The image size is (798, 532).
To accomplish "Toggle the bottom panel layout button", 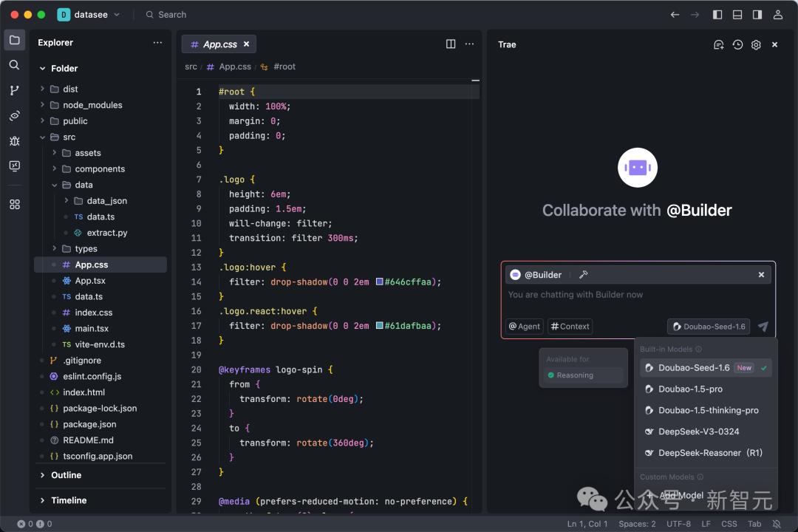I will (x=737, y=15).
